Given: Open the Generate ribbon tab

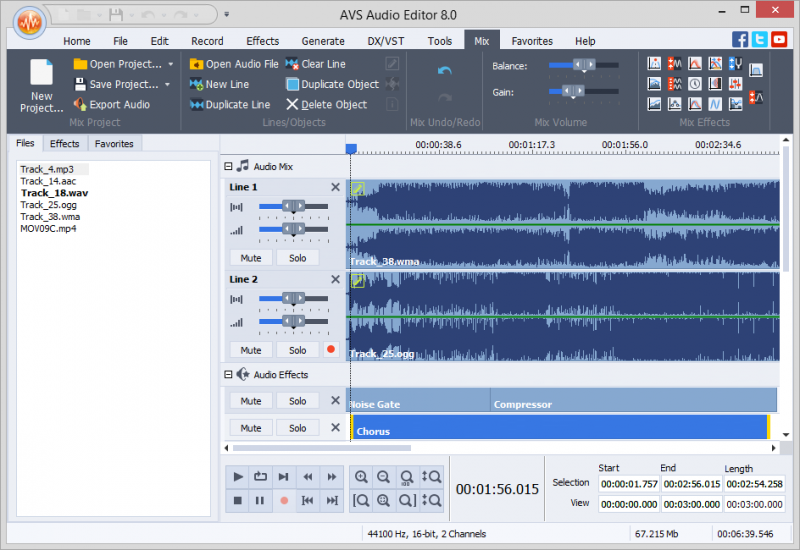Looking at the screenshot, I should click(323, 41).
